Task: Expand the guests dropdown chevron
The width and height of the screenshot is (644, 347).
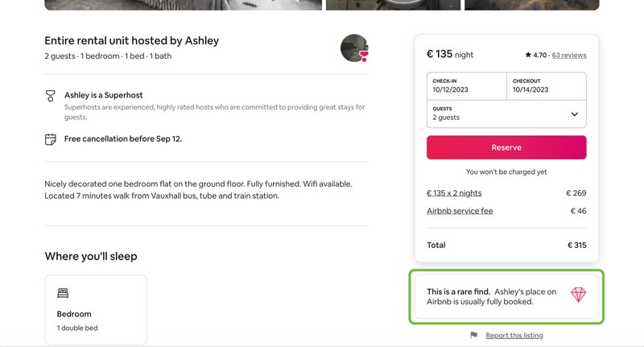Action: coord(574,114)
